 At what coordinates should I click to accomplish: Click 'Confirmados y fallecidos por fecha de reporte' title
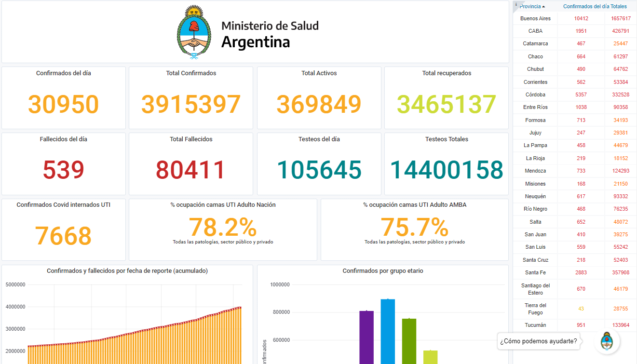(127, 271)
